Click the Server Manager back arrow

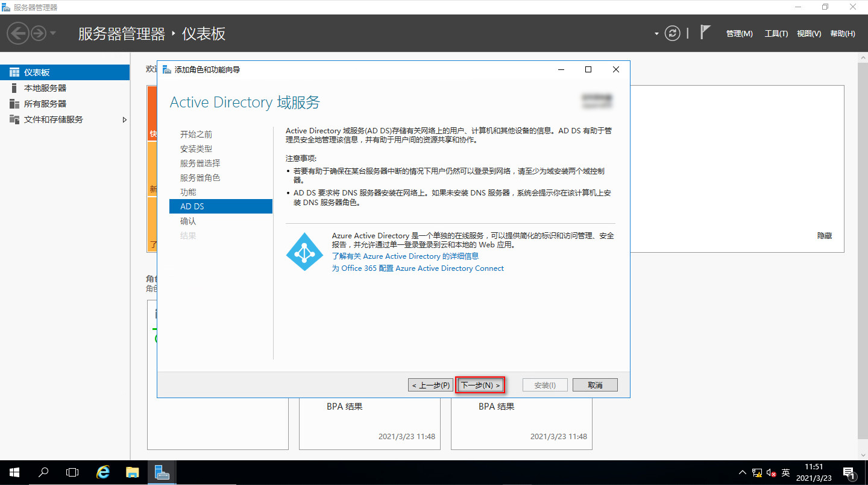19,33
